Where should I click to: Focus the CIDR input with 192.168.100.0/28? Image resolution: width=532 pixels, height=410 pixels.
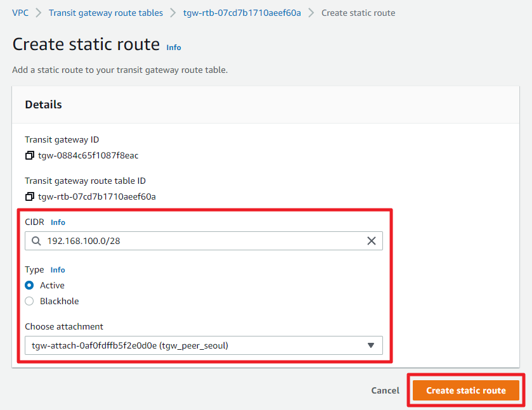point(204,241)
